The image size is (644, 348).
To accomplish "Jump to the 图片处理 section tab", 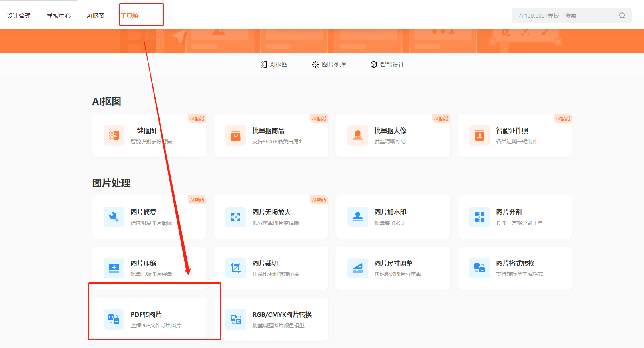I will pyautogui.click(x=329, y=64).
